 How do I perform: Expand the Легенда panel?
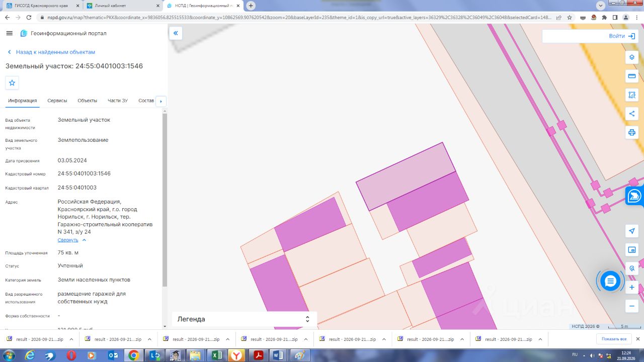point(245,319)
